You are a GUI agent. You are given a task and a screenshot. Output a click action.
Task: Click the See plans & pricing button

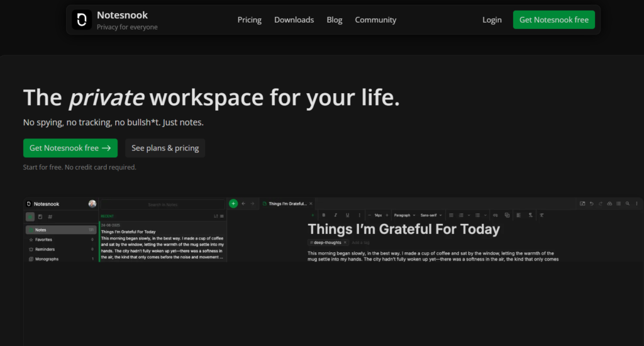coord(165,148)
